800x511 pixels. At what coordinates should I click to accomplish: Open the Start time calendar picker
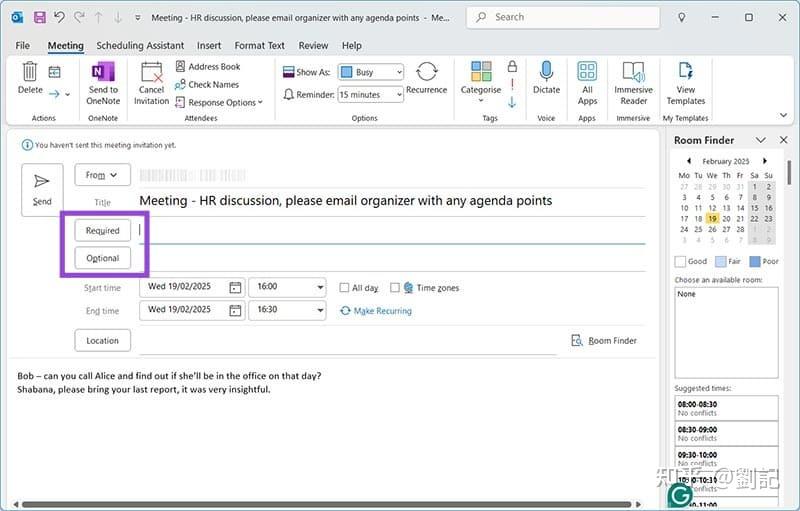235,287
